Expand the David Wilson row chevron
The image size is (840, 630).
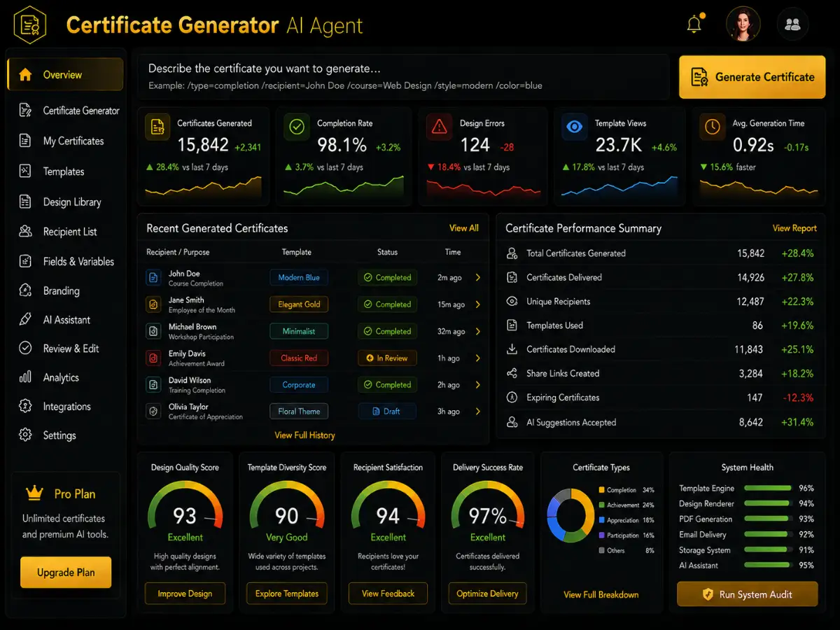[478, 384]
